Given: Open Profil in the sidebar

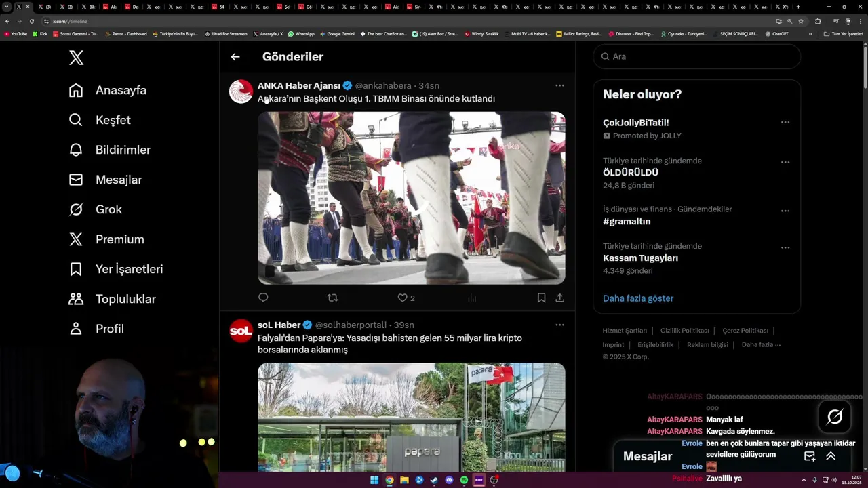Looking at the screenshot, I should (96, 329).
